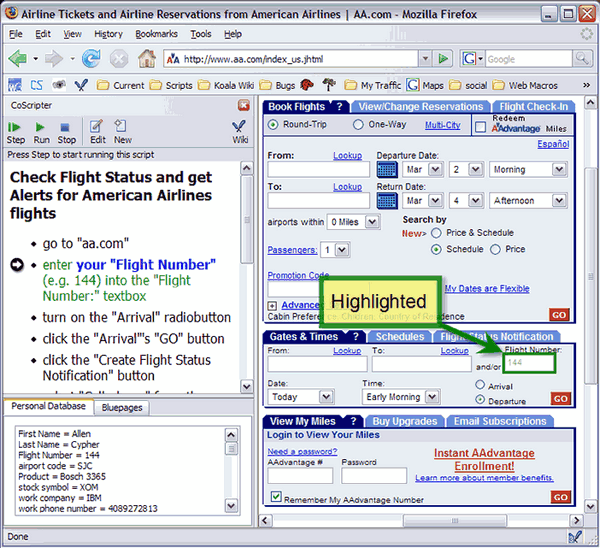Open the Koala Wiki bookmarks folder
The height and width of the screenshot is (548, 600).
[226, 85]
